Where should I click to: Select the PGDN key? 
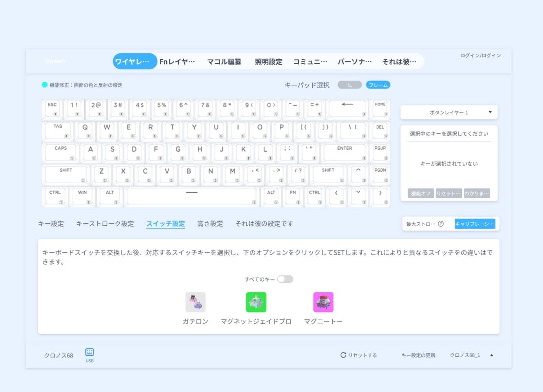point(380,174)
